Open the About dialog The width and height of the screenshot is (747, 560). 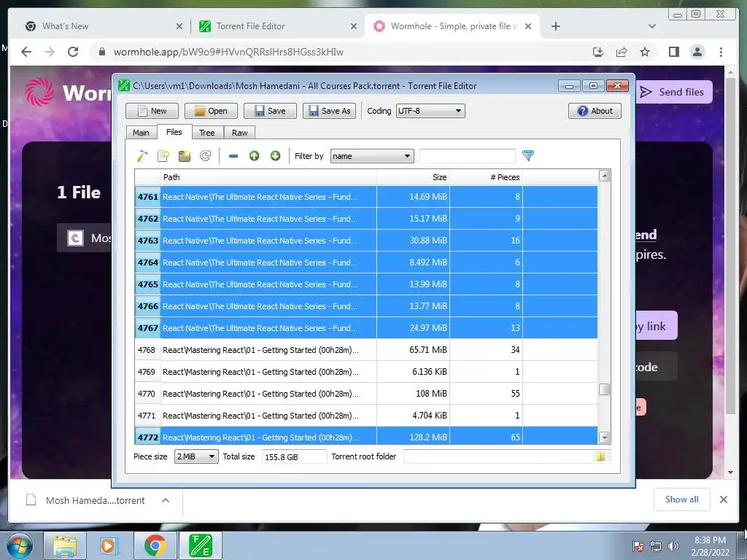[x=595, y=111]
